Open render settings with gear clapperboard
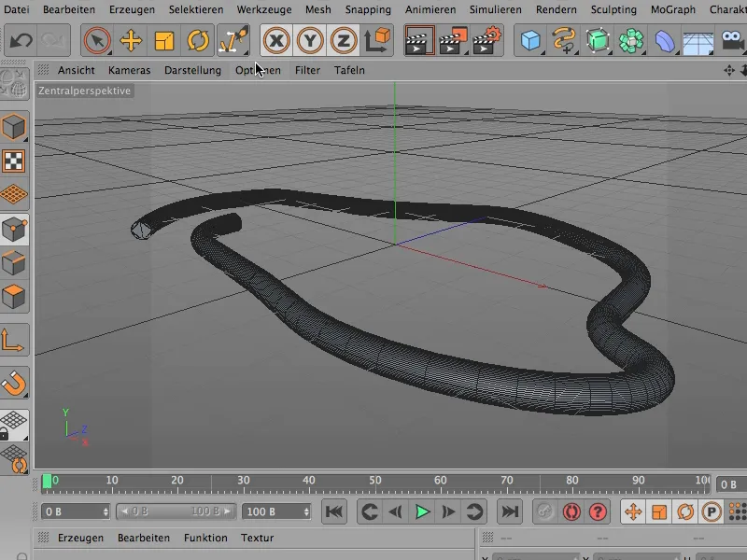Viewport: 747px width, 560px height. [x=486, y=40]
